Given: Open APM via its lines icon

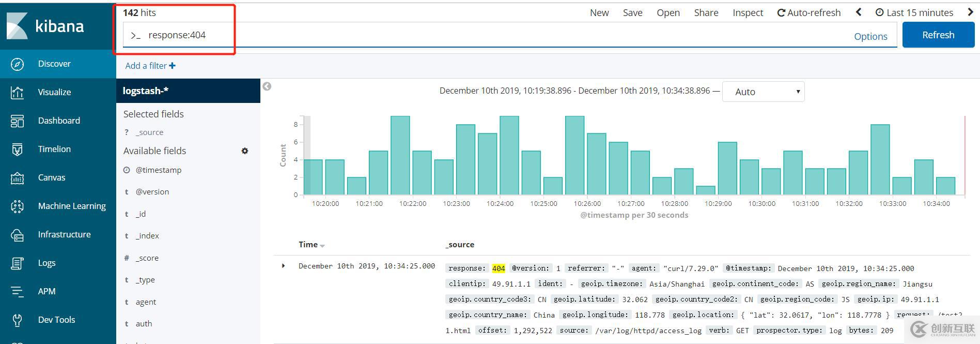Looking at the screenshot, I should coord(17,292).
